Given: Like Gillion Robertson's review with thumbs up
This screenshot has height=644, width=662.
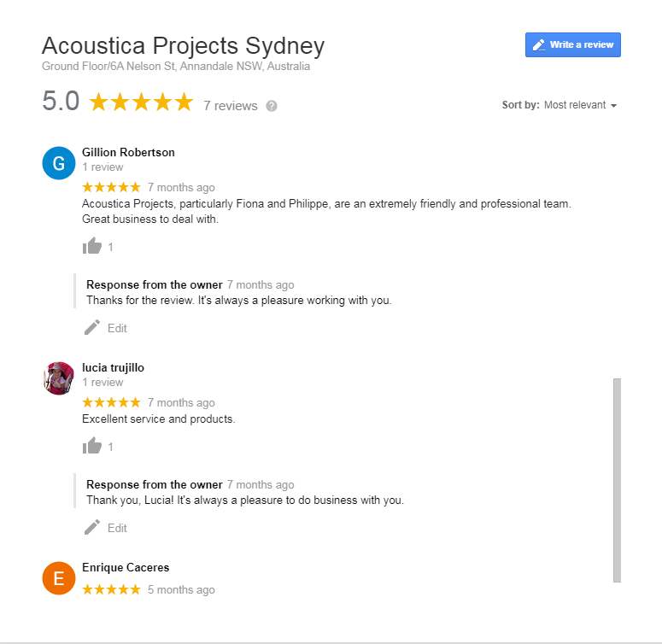Looking at the screenshot, I should pyautogui.click(x=92, y=247).
